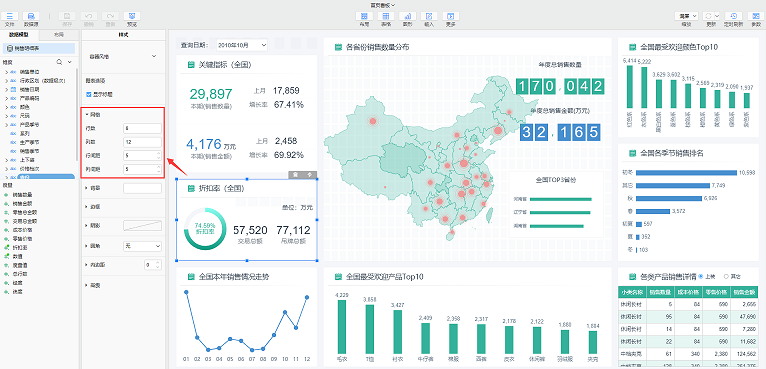Click the 输入 (input) component icon
Viewport: 766px width, 369px height.
(x=429, y=16)
